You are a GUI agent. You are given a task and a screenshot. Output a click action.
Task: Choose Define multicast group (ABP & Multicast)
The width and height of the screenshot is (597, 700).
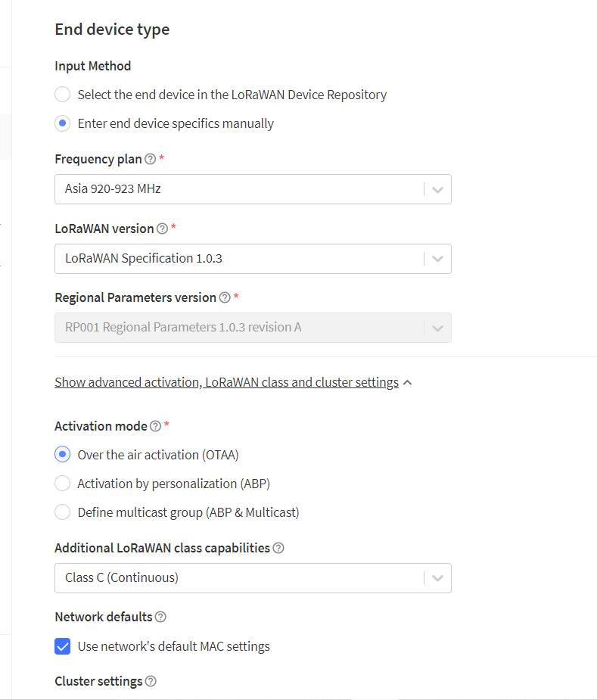click(x=63, y=512)
